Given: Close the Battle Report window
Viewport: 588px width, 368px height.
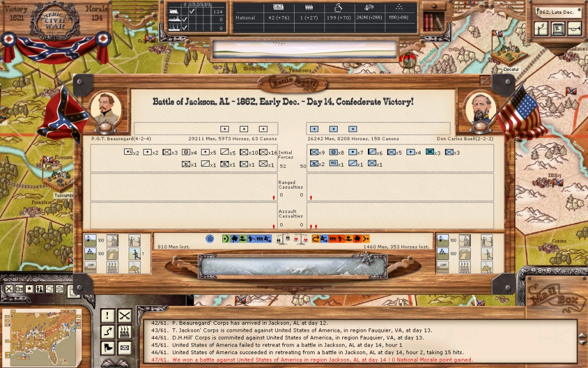Looking at the screenshot, I should point(485,81).
